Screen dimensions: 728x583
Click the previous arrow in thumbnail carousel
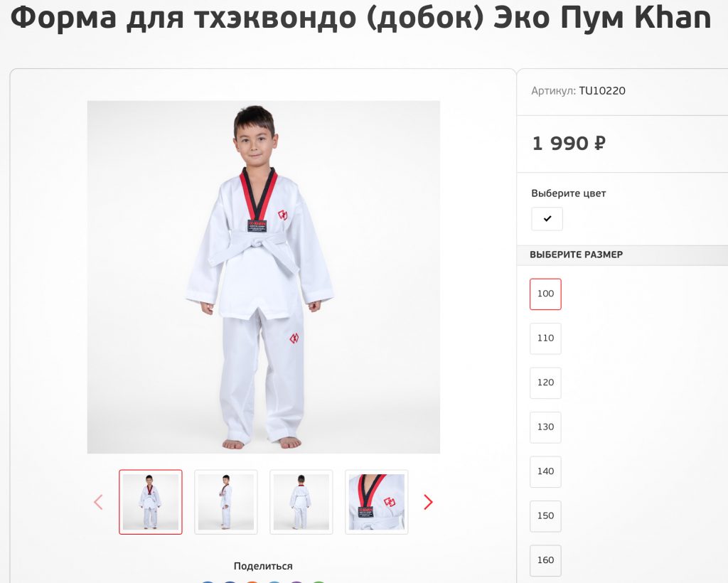click(x=98, y=502)
